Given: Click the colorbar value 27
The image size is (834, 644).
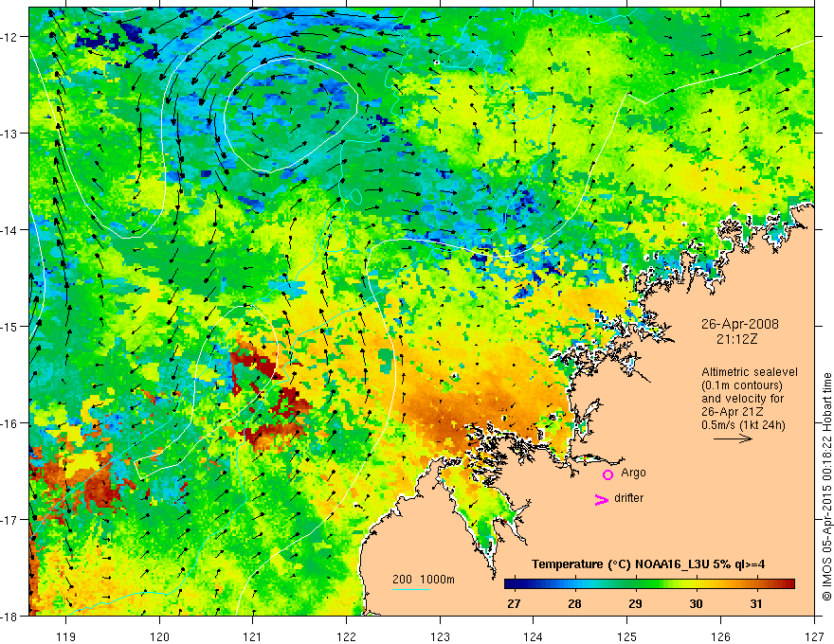Looking at the screenshot, I should 514,603.
